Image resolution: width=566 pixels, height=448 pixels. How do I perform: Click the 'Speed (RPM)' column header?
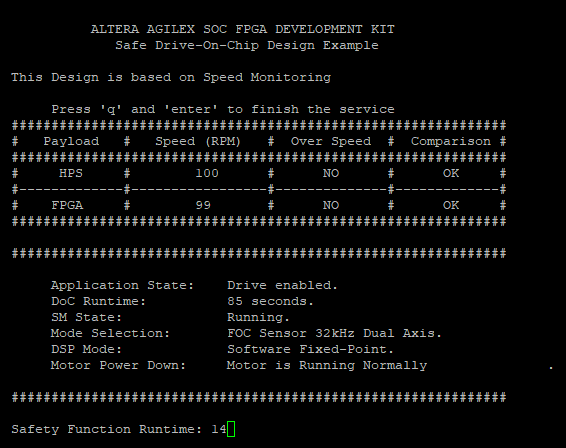tap(198, 141)
